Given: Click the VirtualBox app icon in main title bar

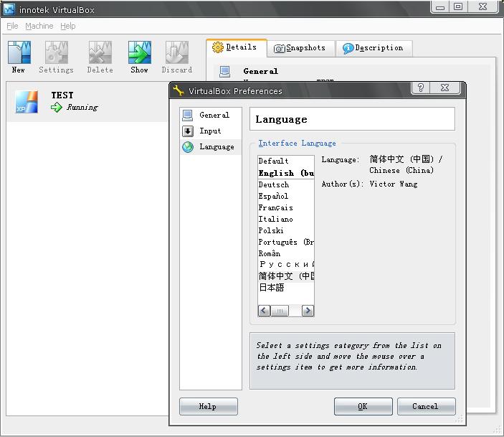Looking at the screenshot, I should point(9,9).
